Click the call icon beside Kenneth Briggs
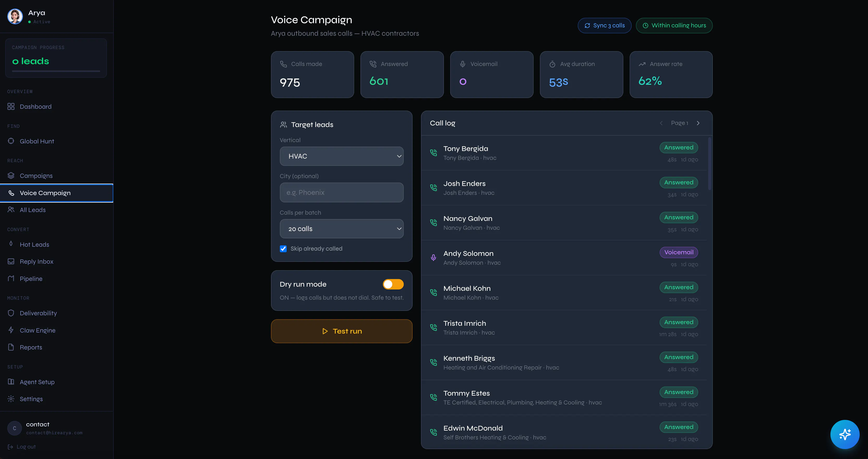Image resolution: width=868 pixels, height=459 pixels. 434,362
